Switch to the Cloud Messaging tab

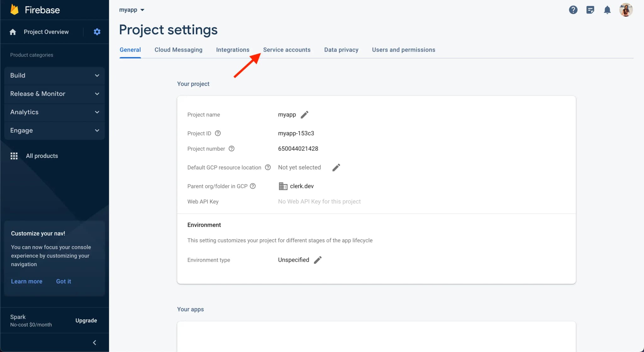[x=178, y=50]
